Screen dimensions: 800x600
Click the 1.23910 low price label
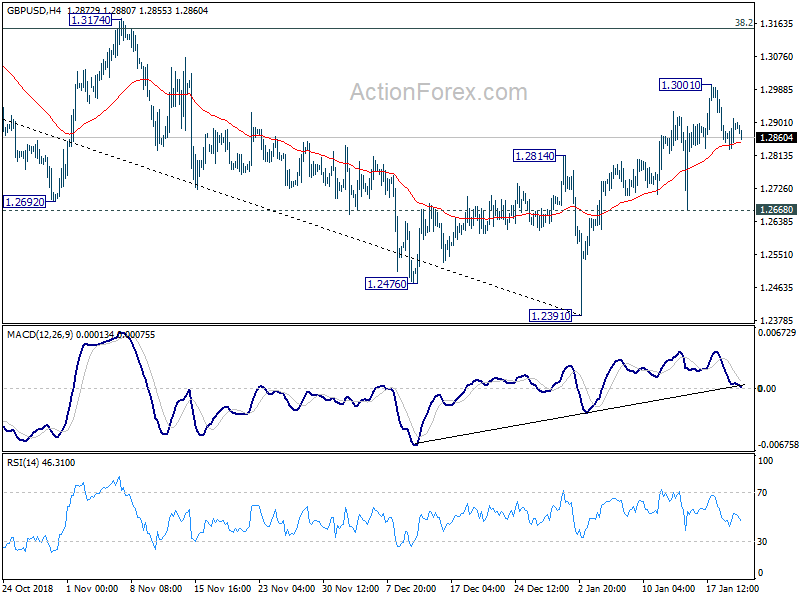tap(551, 316)
